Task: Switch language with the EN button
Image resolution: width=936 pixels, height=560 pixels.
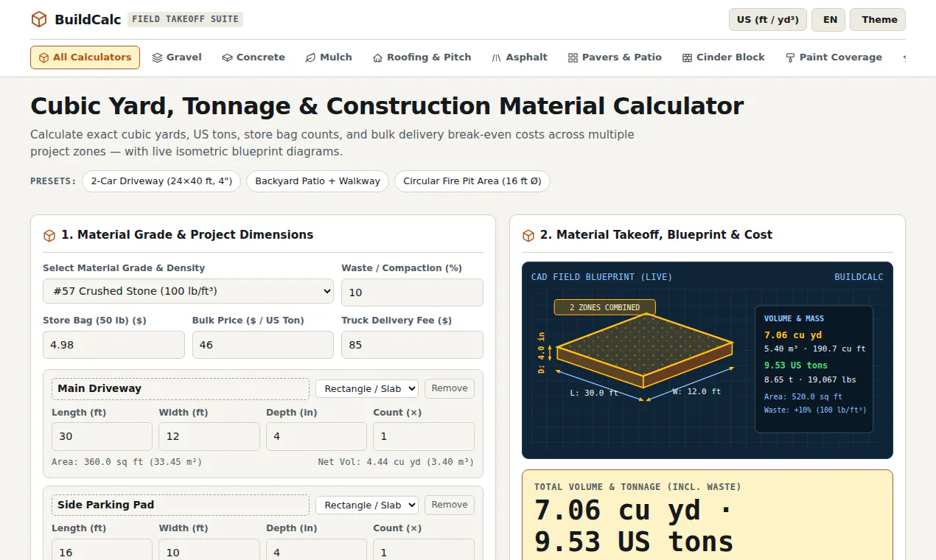Action: [830, 20]
